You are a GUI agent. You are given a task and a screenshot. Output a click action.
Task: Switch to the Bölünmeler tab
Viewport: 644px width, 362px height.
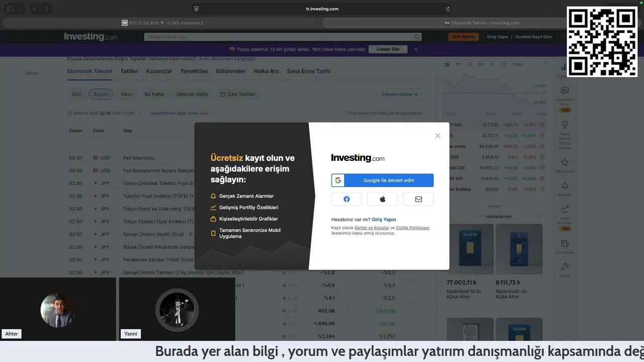231,71
